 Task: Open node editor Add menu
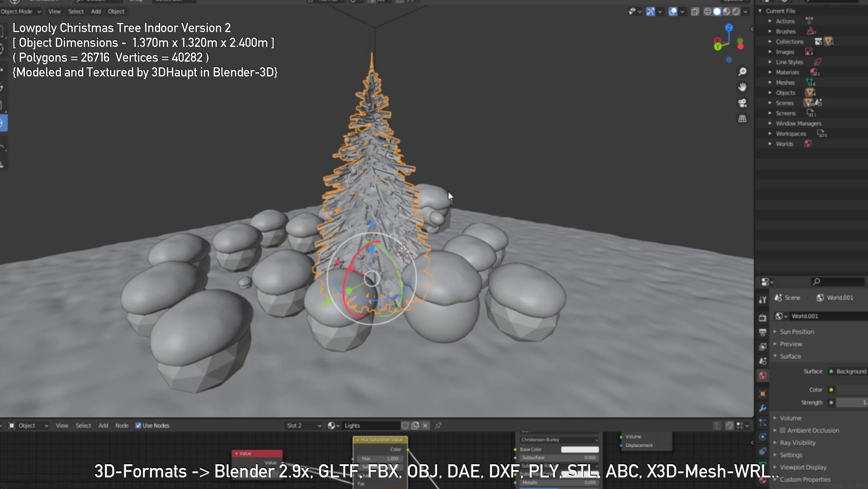[x=103, y=425]
